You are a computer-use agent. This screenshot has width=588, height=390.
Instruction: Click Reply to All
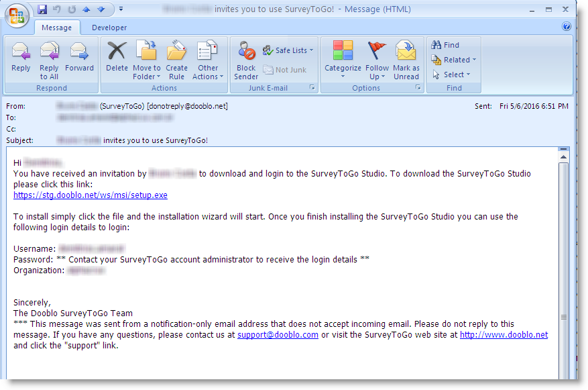[x=49, y=60]
